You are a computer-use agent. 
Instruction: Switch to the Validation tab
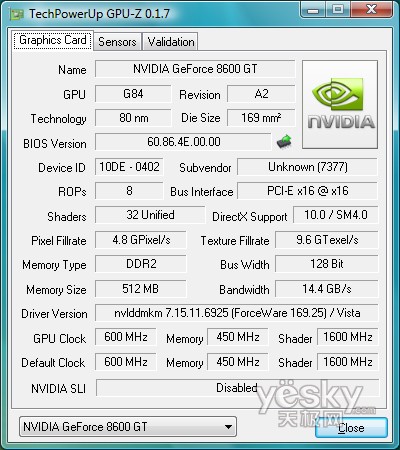(x=171, y=42)
